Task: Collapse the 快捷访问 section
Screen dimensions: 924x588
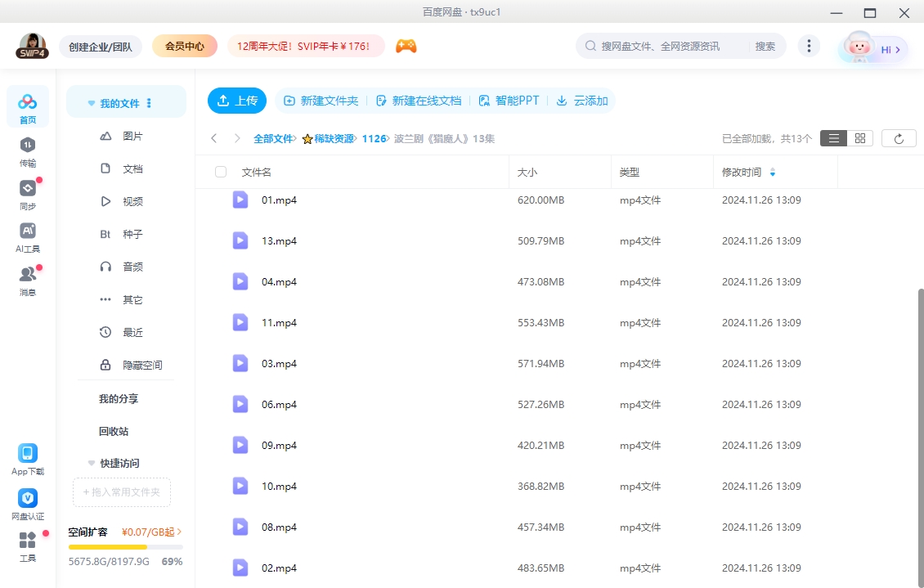Action: tap(92, 463)
